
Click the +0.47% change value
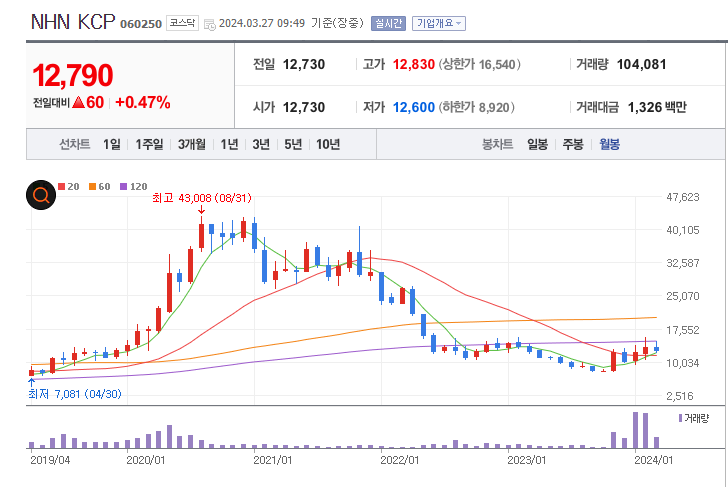[143, 102]
